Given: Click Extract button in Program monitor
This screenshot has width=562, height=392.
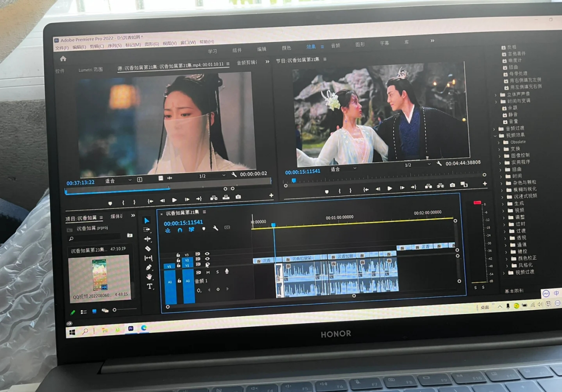Looking at the screenshot, I should click(x=440, y=186).
